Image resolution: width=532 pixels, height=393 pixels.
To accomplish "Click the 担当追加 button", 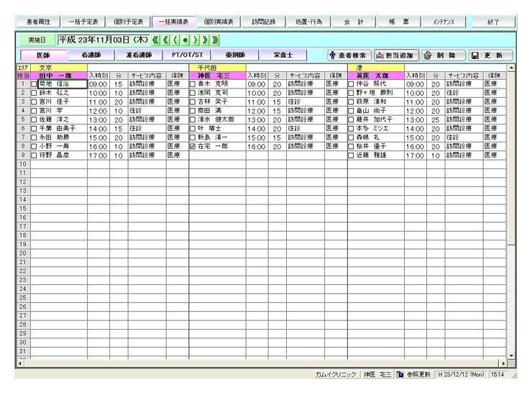I will [397, 55].
